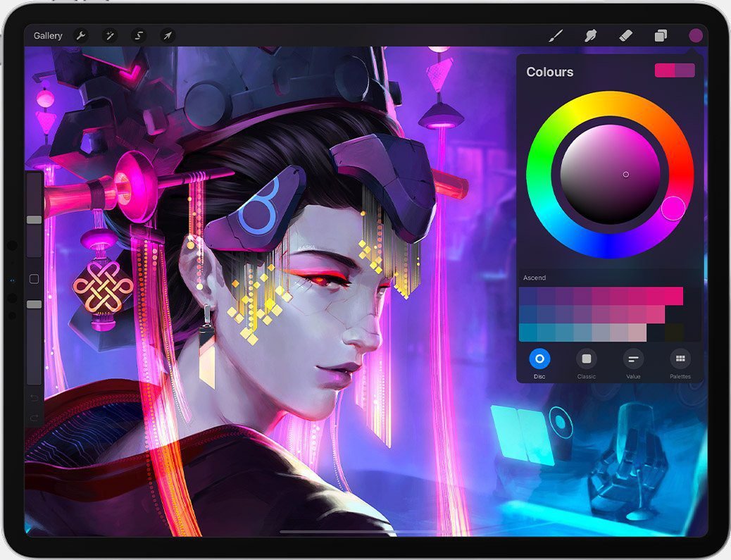The width and height of the screenshot is (731, 560).
Task: Select the Paint brush tool
Action: point(556,36)
